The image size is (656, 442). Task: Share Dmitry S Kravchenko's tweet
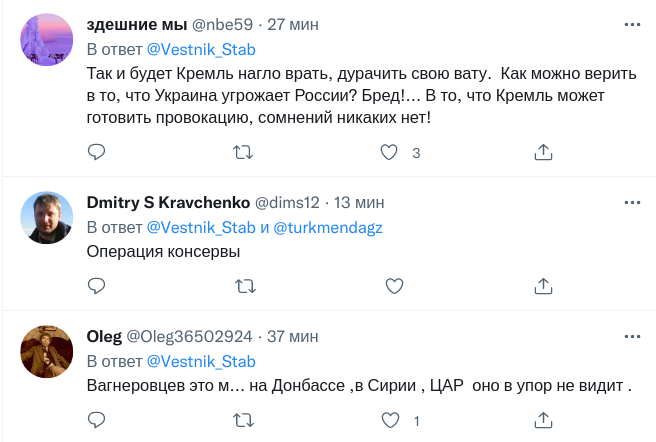(544, 286)
